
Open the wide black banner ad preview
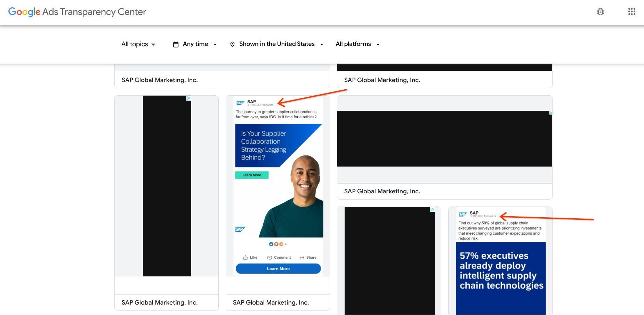[x=445, y=139]
